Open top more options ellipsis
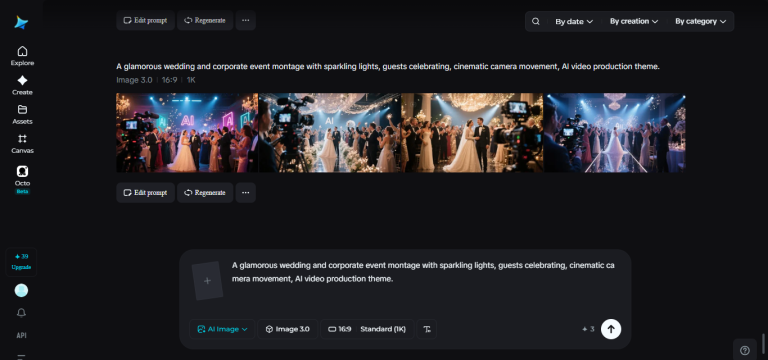Viewport: 768px width, 360px height. point(246,21)
